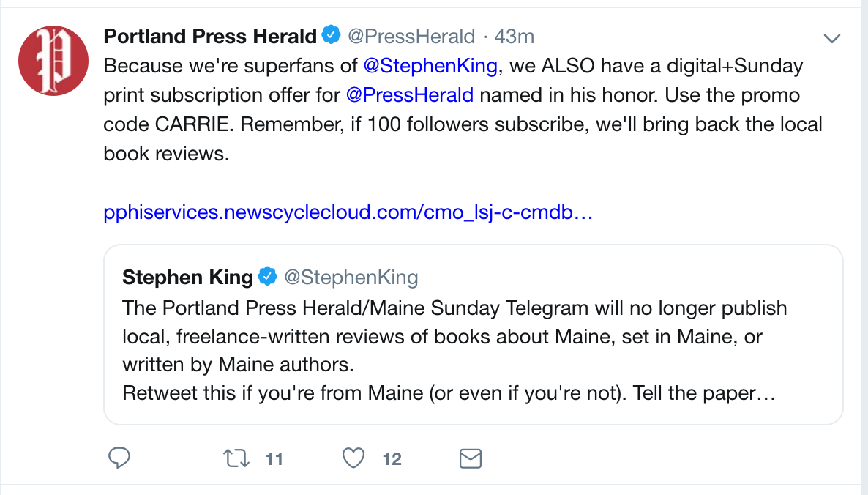Image resolution: width=868 pixels, height=495 pixels.
Task: Click the @StephenKing mention in tweet text
Action: 431,66
